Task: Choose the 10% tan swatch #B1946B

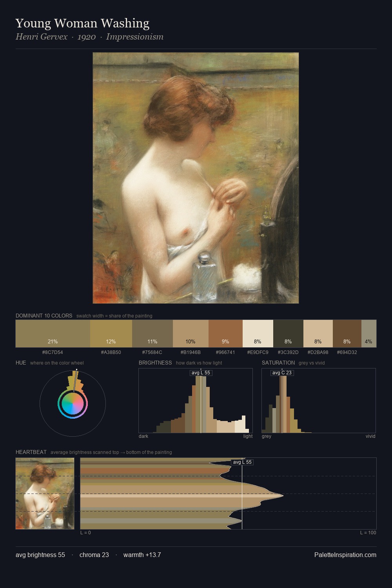Action: pyautogui.click(x=191, y=334)
